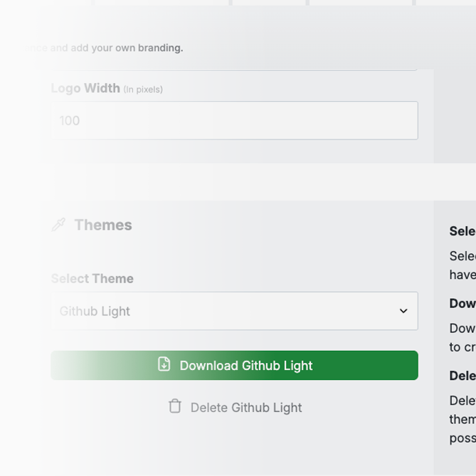
Task: Click the help paragraph under the "Dow" heading
Action: pos(462,337)
